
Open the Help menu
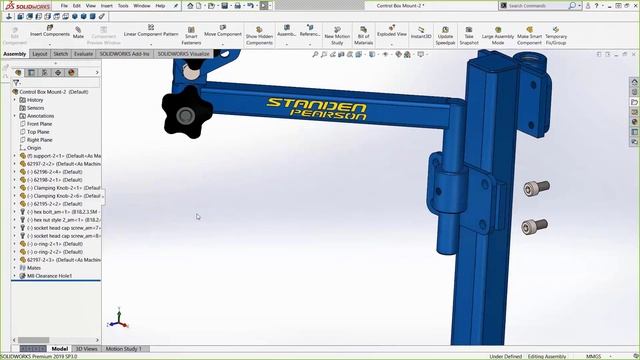(x=160, y=6)
